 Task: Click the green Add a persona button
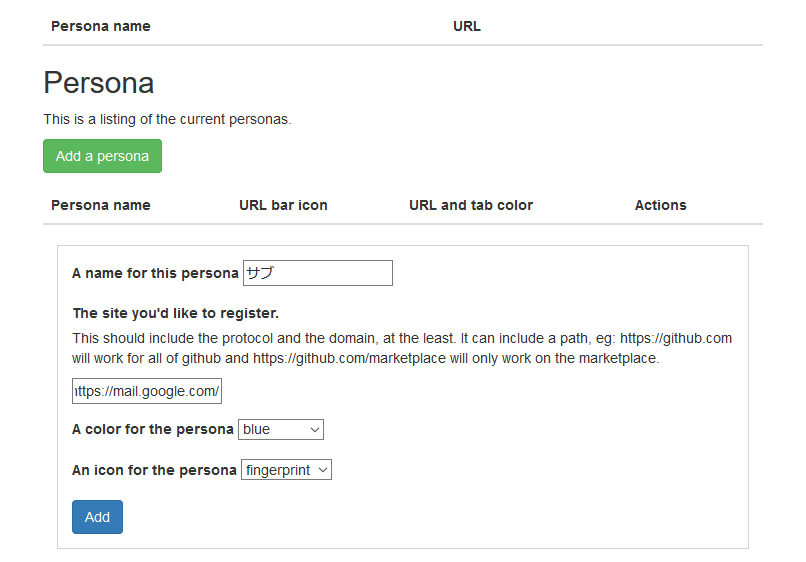click(x=102, y=156)
